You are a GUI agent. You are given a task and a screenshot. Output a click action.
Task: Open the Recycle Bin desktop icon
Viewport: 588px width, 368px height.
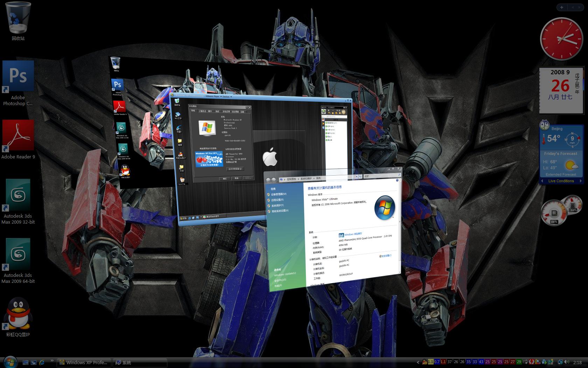(18, 21)
